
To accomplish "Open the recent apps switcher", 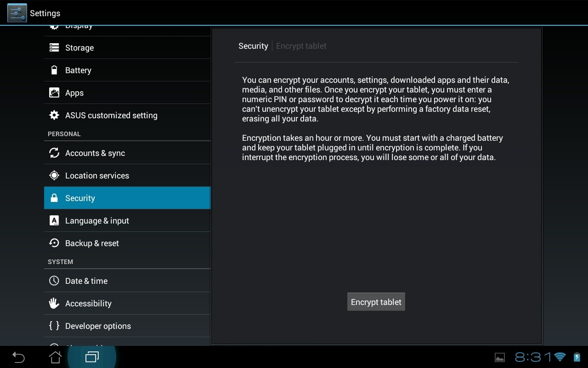I will click(x=92, y=357).
